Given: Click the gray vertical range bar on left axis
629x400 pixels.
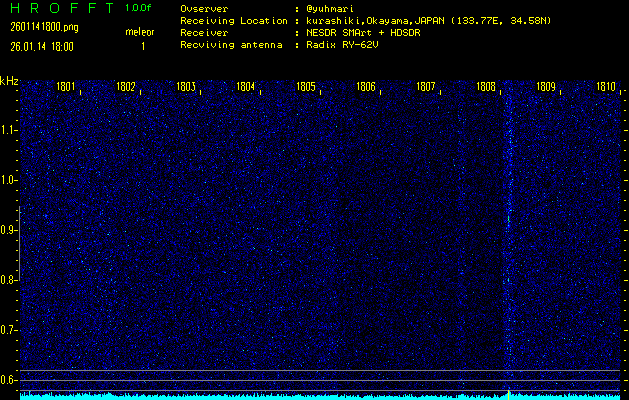Looking at the screenshot, I should pyautogui.click(x=20, y=243).
